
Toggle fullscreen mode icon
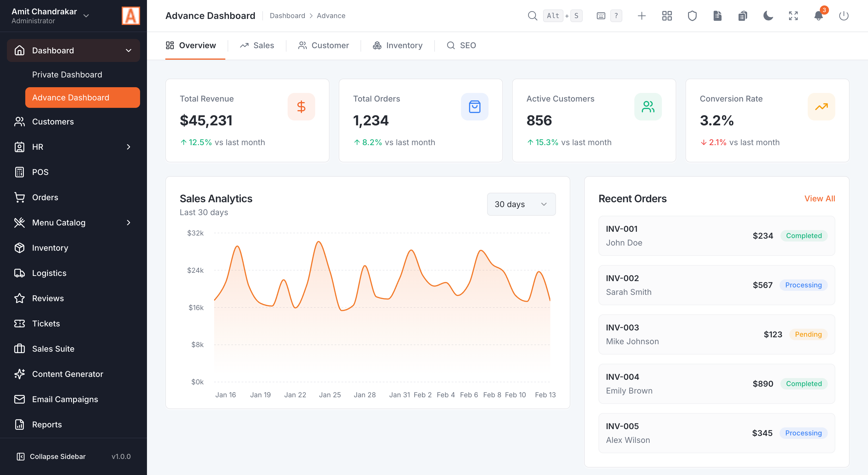(793, 16)
